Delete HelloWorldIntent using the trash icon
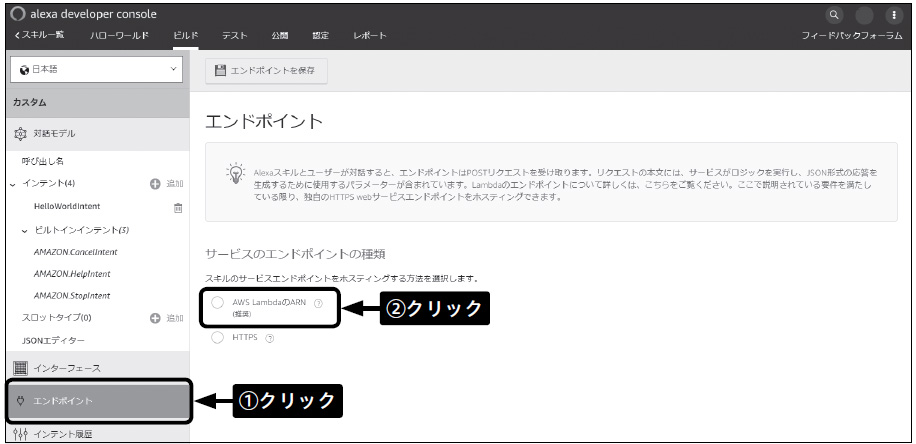 [x=178, y=207]
